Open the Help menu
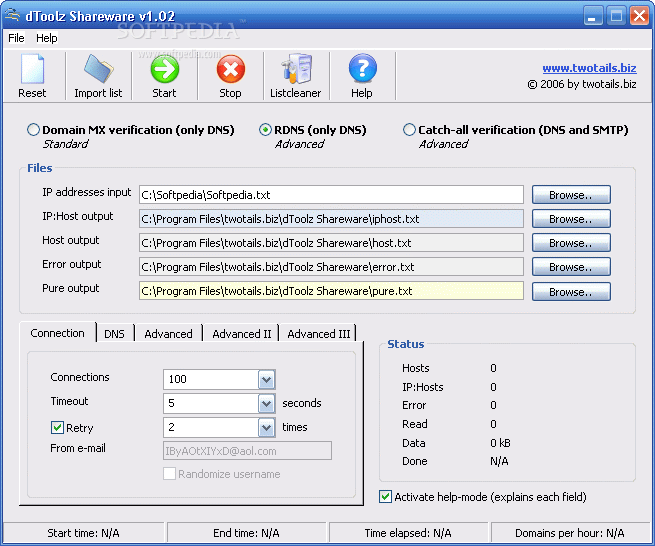 click(46, 38)
